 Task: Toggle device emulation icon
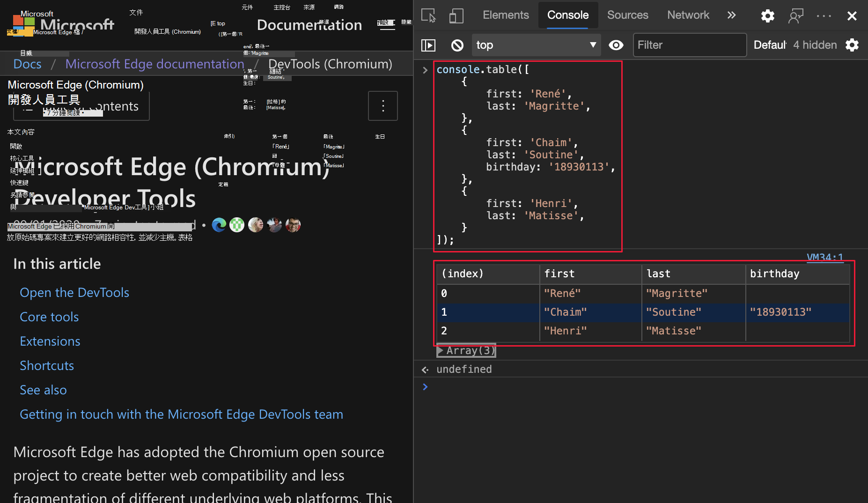click(x=456, y=15)
